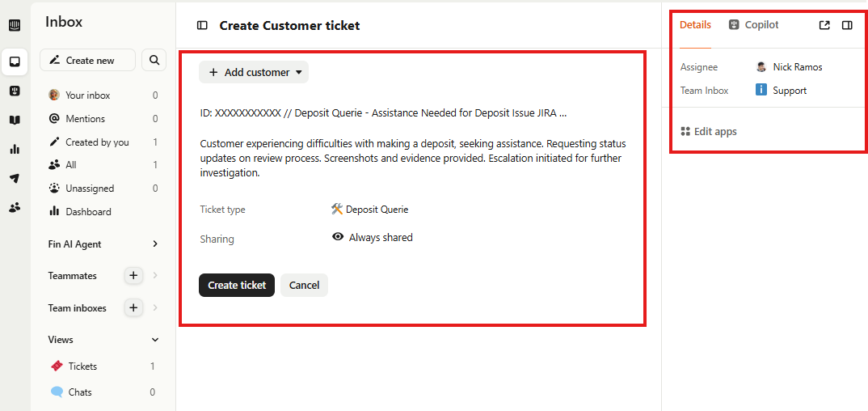Switch to the Details tab

point(695,25)
